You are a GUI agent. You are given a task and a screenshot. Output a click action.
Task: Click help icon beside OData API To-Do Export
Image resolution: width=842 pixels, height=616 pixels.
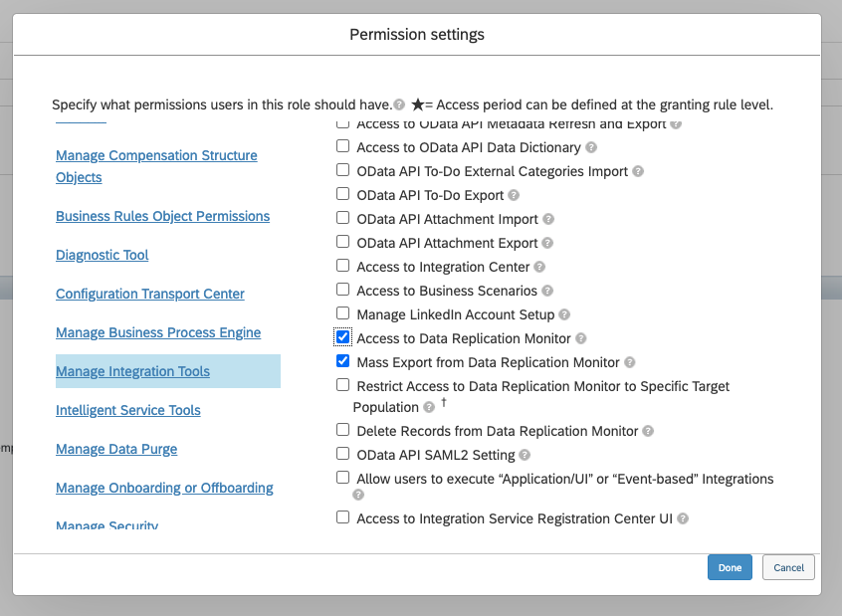(514, 195)
